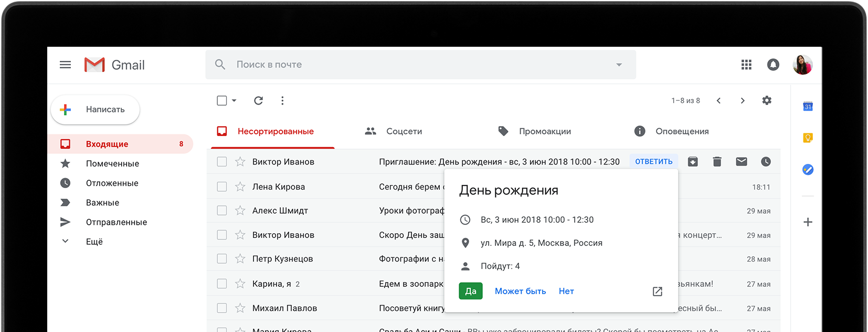Click in the Поиск в почте field
The width and height of the screenshot is (868, 332).
tap(409, 65)
